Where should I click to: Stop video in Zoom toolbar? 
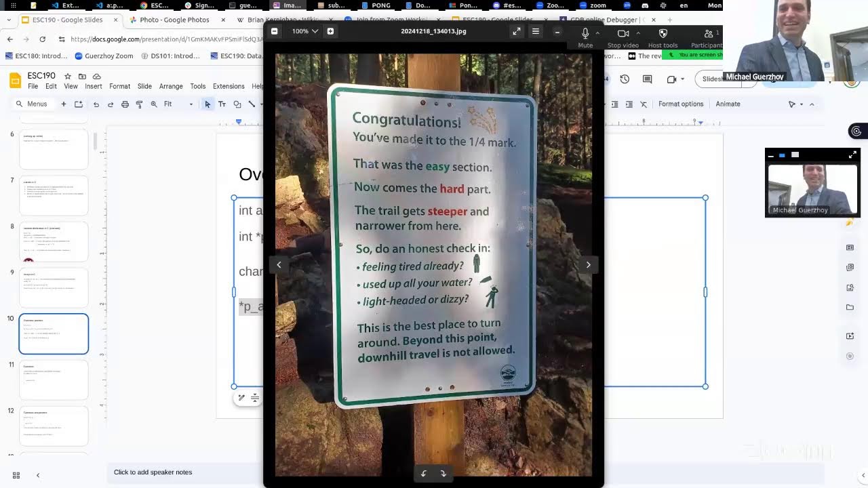pos(623,37)
